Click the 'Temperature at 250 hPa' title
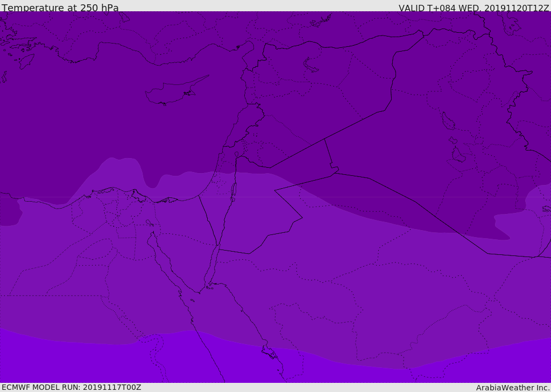 (60, 8)
